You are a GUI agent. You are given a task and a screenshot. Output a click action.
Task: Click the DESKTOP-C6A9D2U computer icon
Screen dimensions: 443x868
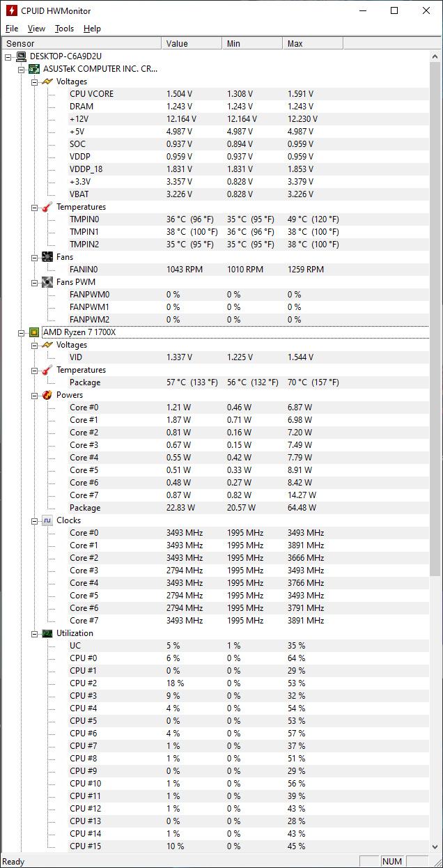[22, 56]
